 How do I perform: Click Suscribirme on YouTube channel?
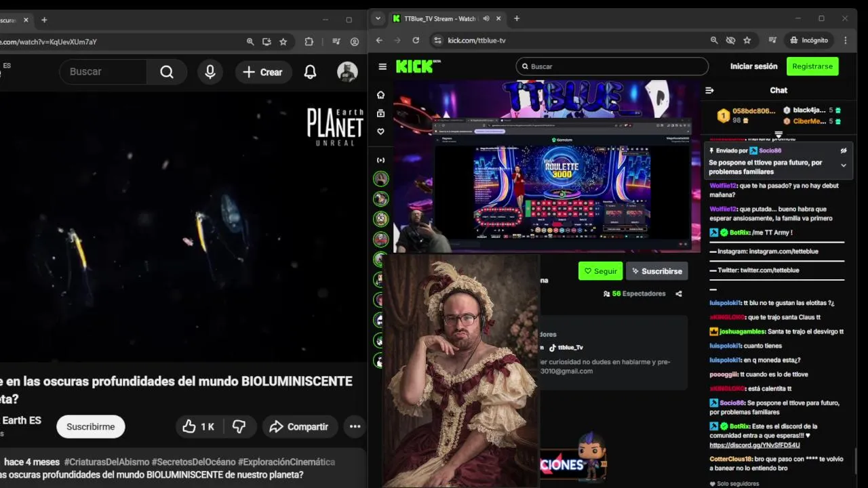pyautogui.click(x=91, y=426)
